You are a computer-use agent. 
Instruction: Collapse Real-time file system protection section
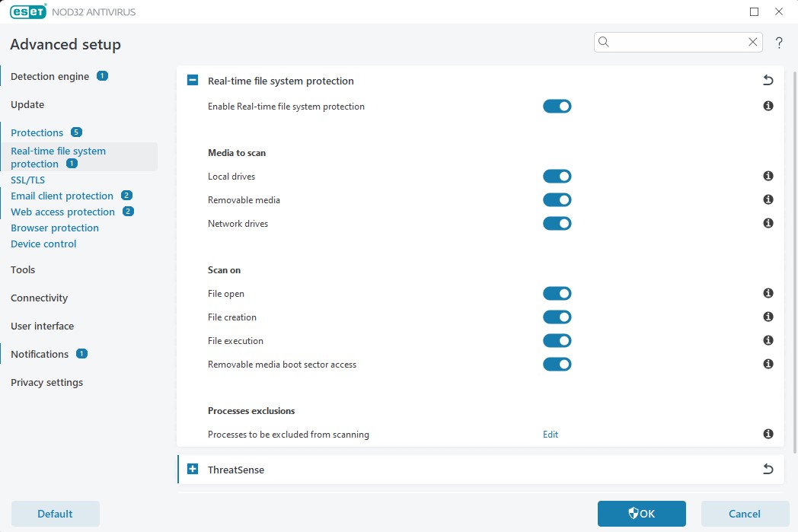193,81
